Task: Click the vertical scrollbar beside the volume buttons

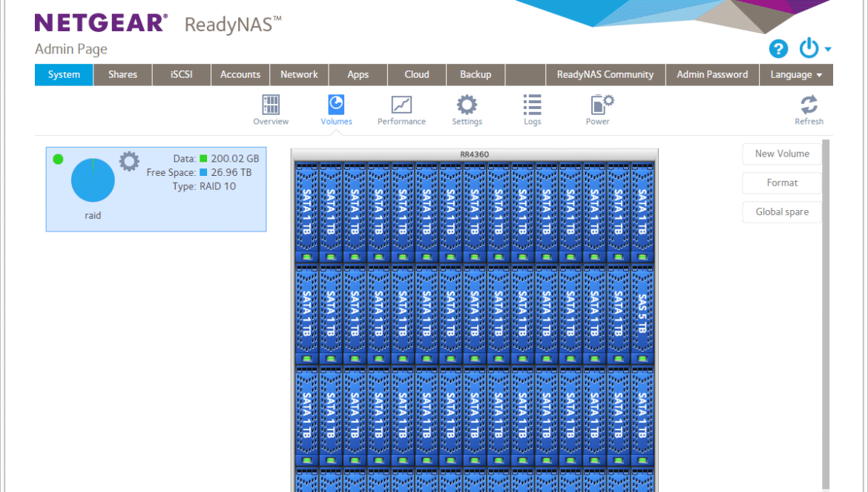Action: pos(826,314)
